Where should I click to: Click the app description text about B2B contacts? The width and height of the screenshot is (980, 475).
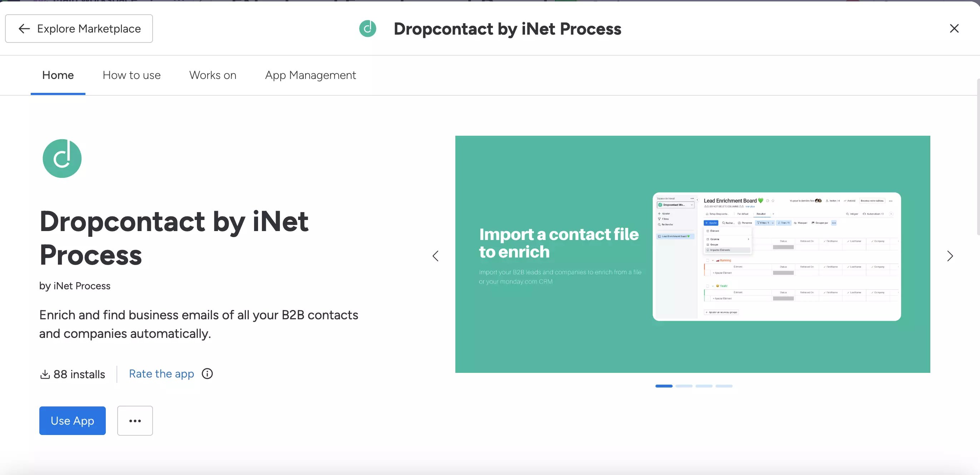coord(199,324)
